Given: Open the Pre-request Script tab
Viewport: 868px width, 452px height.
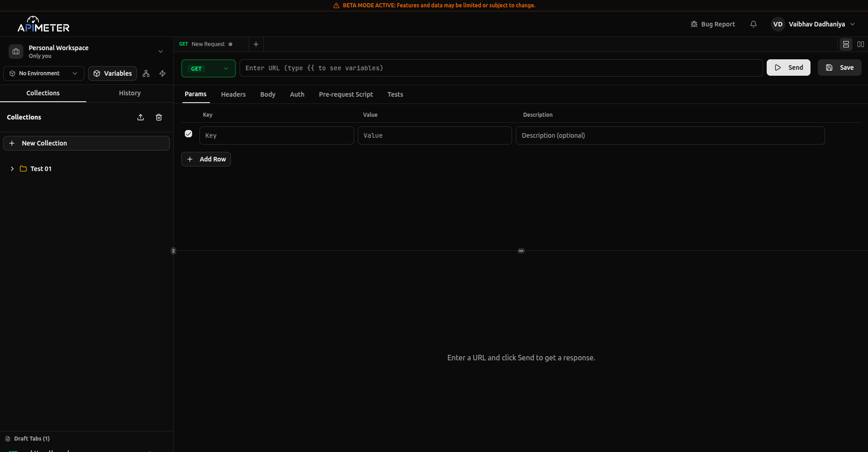Looking at the screenshot, I should 345,94.
